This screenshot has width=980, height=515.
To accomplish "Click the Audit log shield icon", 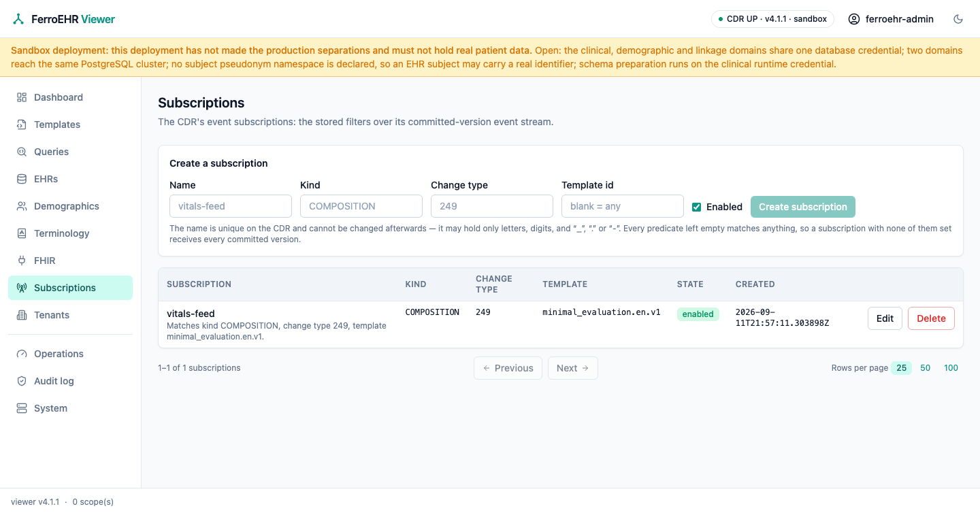I will [x=22, y=381].
